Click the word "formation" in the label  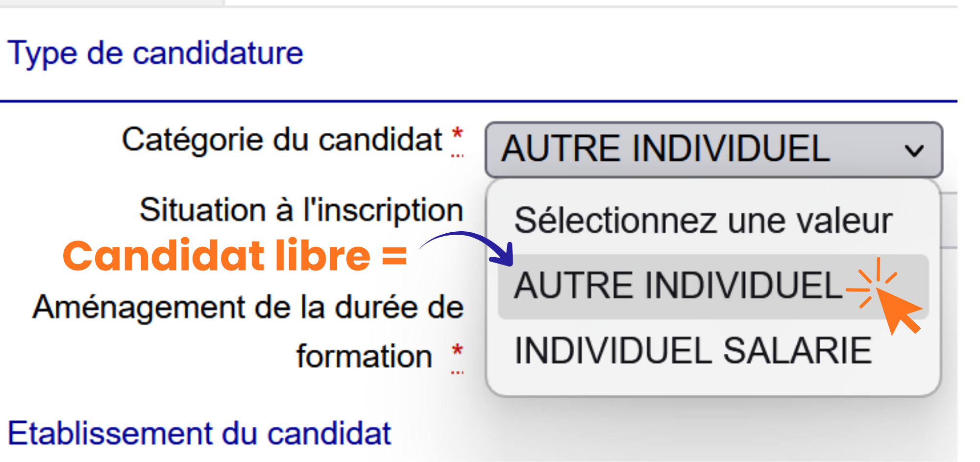pos(364,356)
